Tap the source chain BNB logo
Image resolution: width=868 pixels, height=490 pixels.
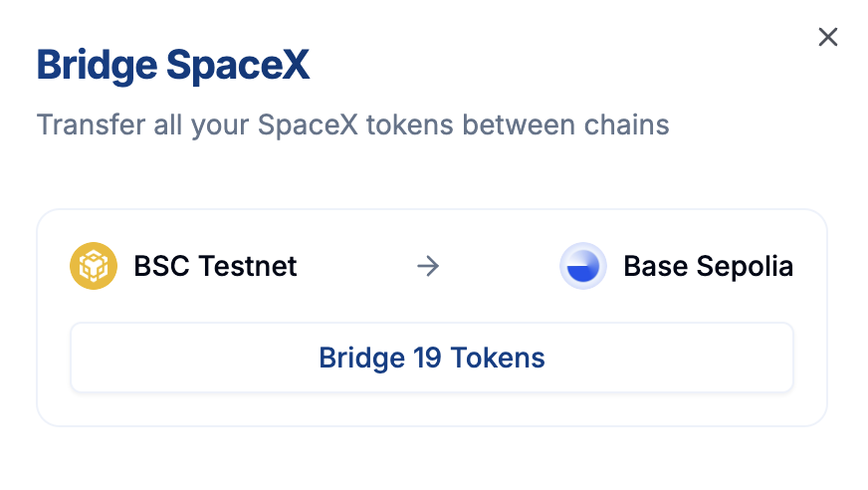click(94, 266)
